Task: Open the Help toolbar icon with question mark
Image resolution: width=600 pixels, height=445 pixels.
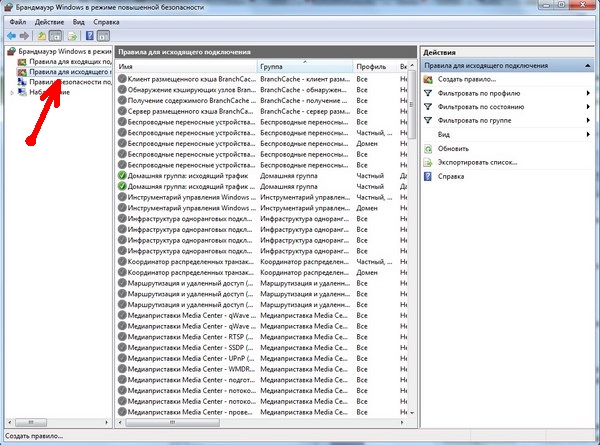Action: tap(90, 36)
